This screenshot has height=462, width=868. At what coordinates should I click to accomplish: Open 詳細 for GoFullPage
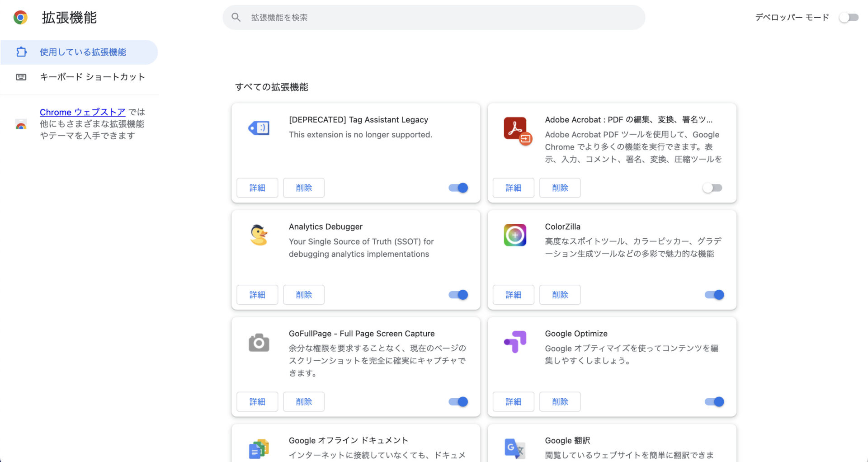point(257,401)
